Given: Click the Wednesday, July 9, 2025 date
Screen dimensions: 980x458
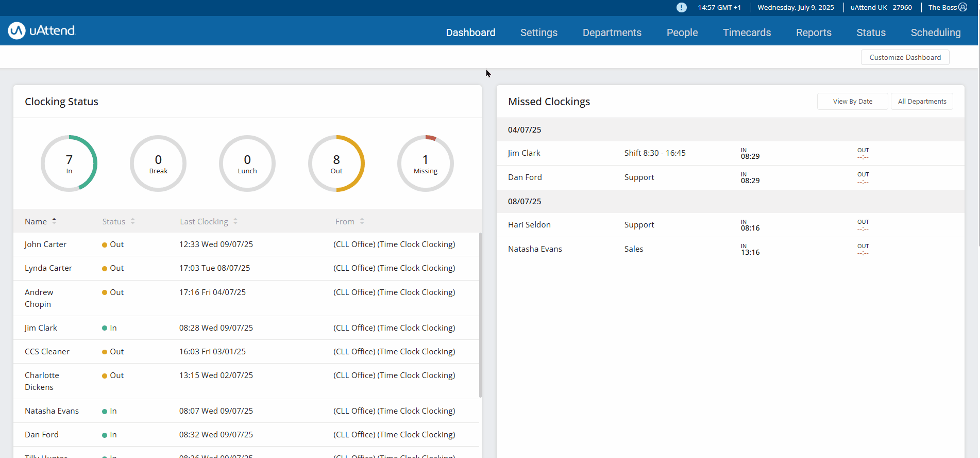Looking at the screenshot, I should point(796,7).
